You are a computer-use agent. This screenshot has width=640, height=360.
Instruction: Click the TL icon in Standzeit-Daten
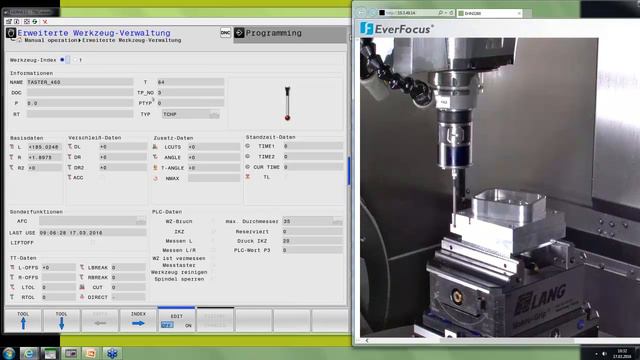247,177
